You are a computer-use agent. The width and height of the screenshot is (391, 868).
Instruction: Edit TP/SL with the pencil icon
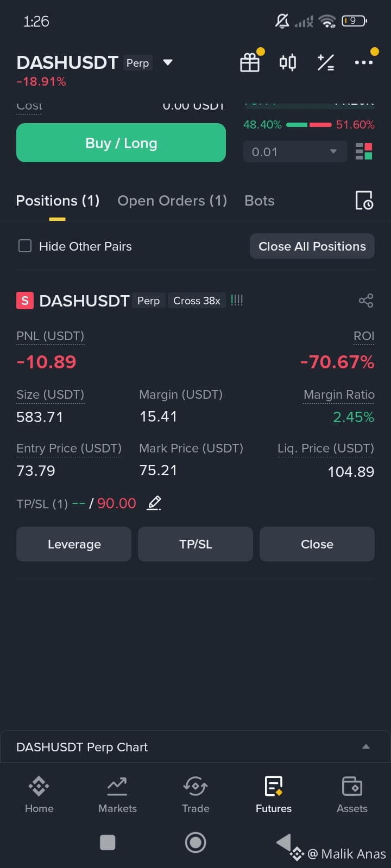[x=154, y=503]
